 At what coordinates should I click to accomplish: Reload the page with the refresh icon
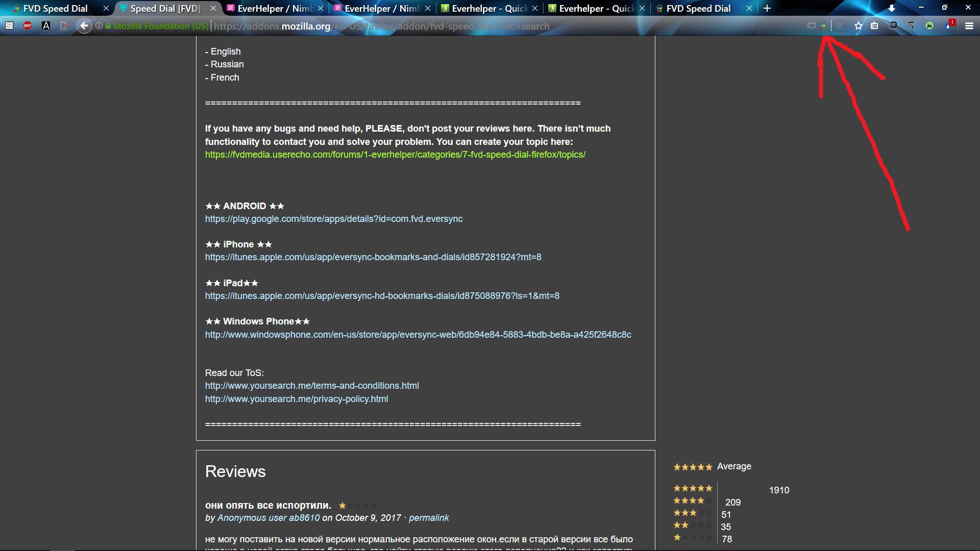click(839, 26)
